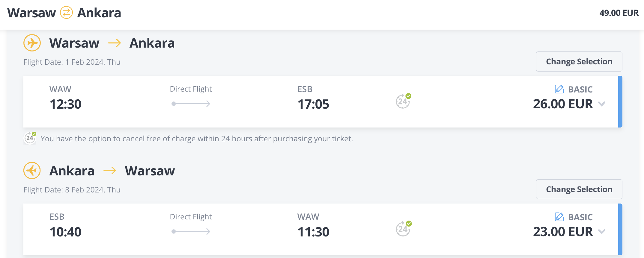The image size is (644, 258).
Task: Click the returning airplane icon for Ankara to Warsaw
Action: click(x=32, y=171)
